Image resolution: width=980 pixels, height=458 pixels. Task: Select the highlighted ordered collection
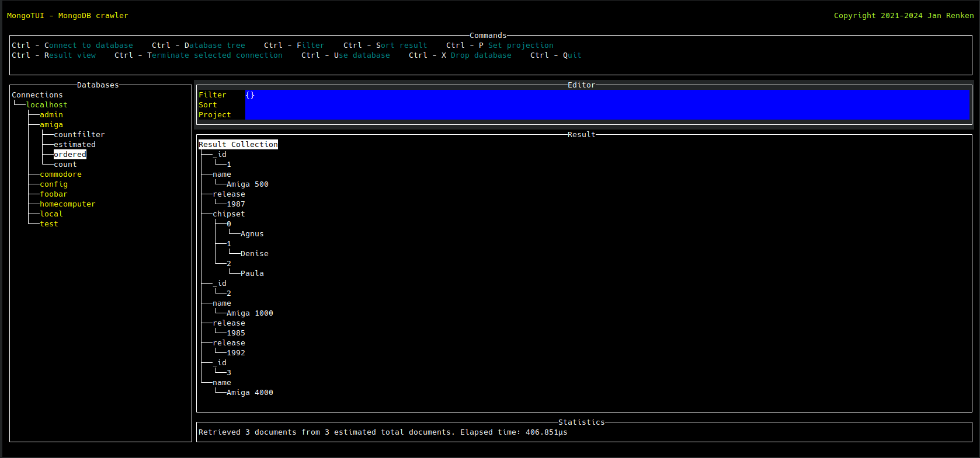pyautogui.click(x=70, y=155)
